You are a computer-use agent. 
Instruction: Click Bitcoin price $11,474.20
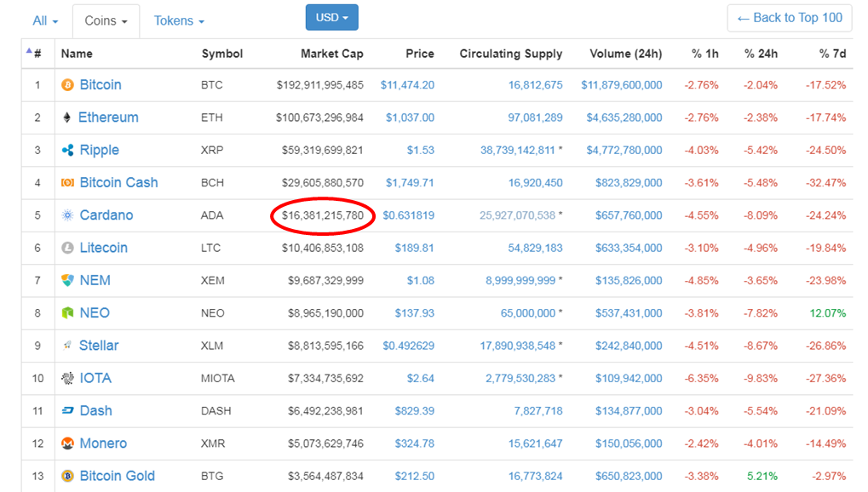tap(407, 84)
